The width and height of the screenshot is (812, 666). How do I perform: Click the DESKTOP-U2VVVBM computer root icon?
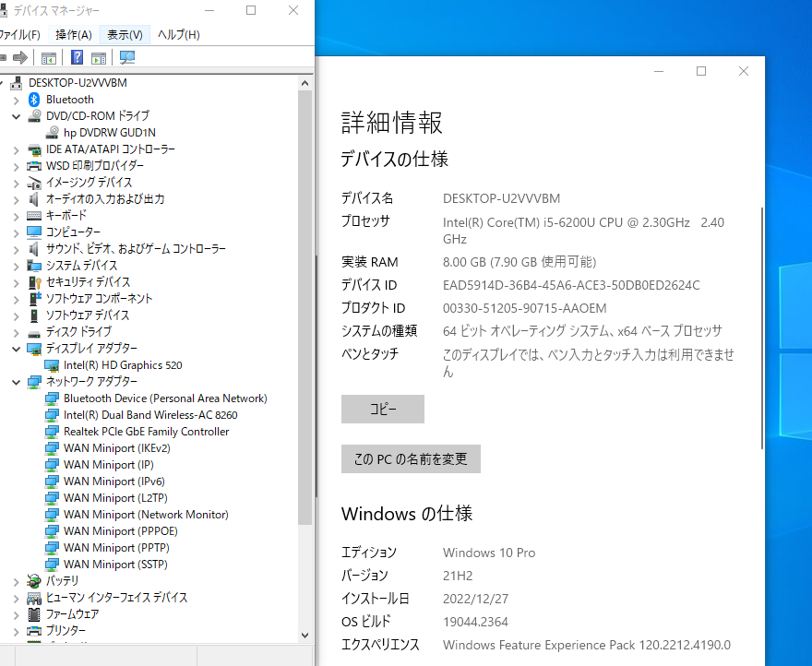click(x=17, y=83)
